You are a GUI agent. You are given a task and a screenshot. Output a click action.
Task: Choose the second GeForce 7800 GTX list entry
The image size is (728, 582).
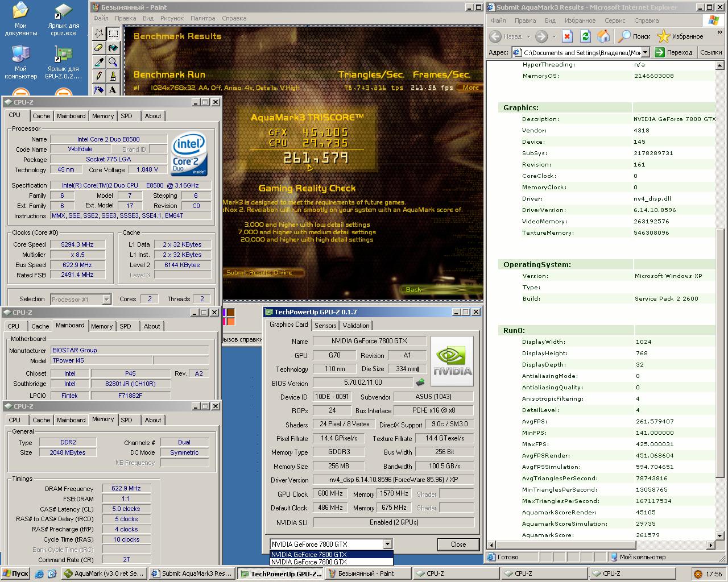pos(330,562)
